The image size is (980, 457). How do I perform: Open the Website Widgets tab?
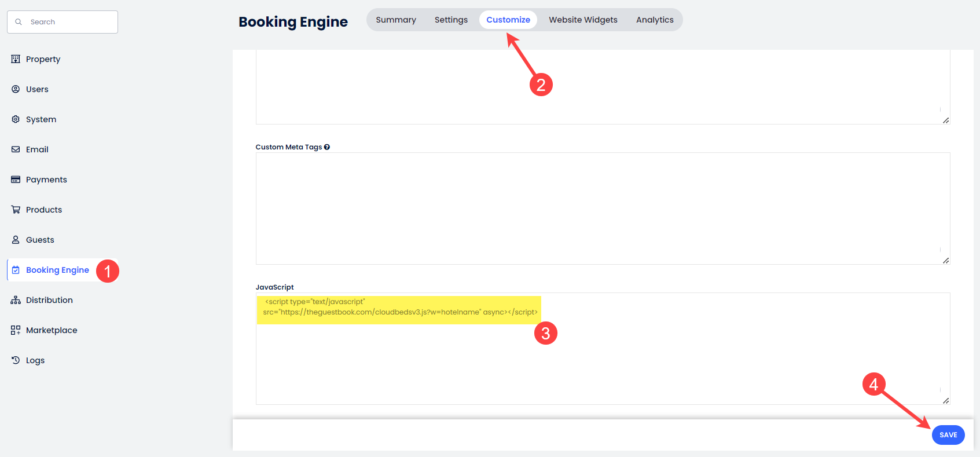(583, 20)
